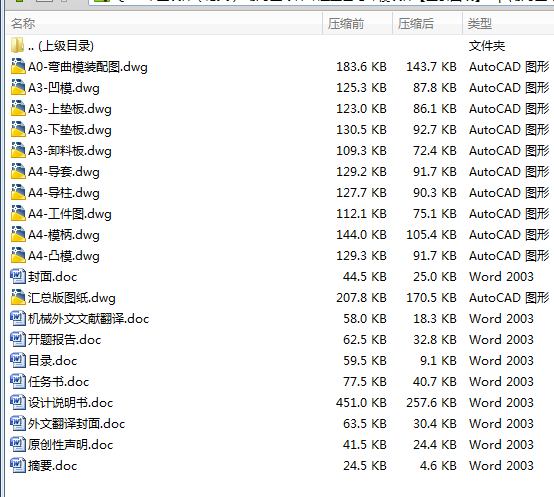The width and height of the screenshot is (554, 497).
Task: Sort files by the 名称 column header
Action: click(x=164, y=24)
